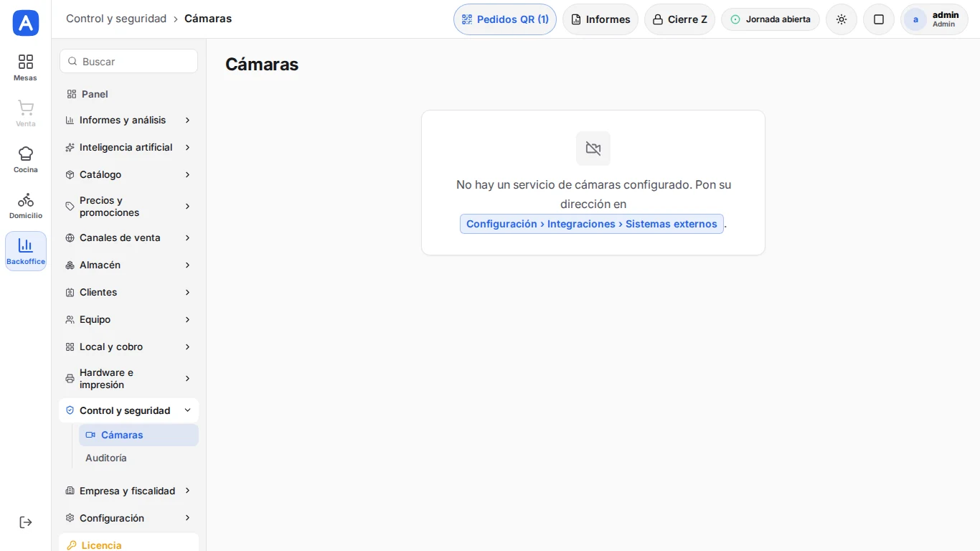Click the Licencia key icon
Viewport: 980px width, 551px height.
pyautogui.click(x=71, y=545)
